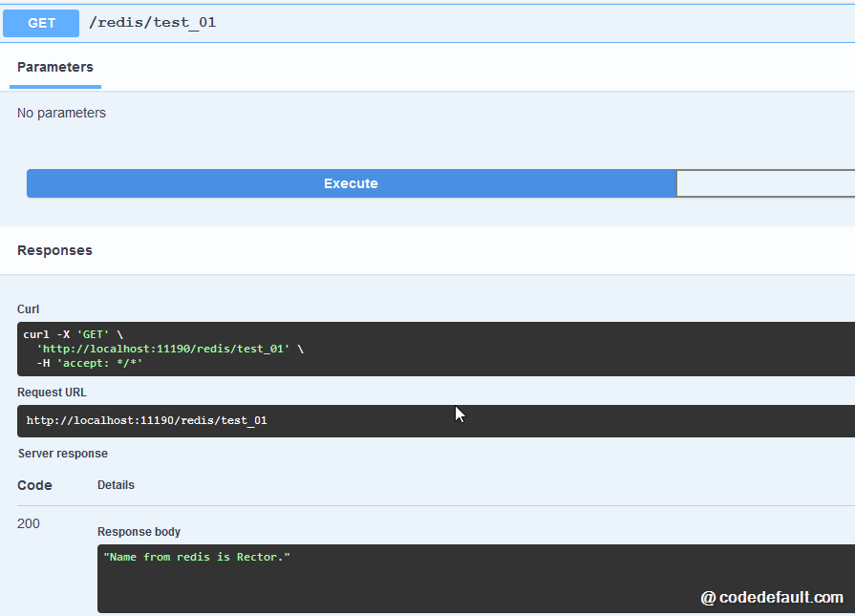Click the Details column header
The image size is (855, 616).
coord(116,485)
